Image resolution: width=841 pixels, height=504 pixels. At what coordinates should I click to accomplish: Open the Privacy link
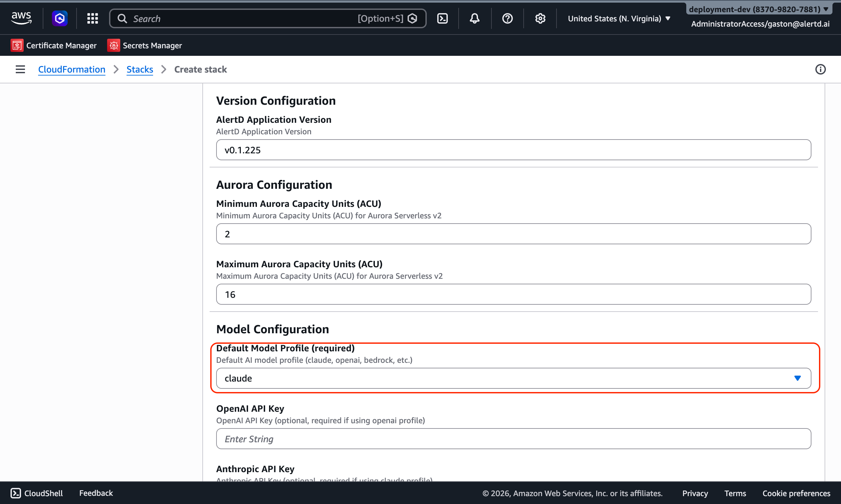tap(695, 493)
